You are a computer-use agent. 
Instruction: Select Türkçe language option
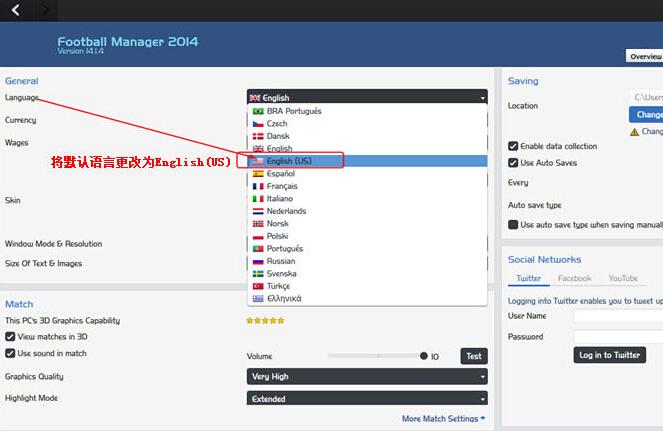pyautogui.click(x=367, y=286)
